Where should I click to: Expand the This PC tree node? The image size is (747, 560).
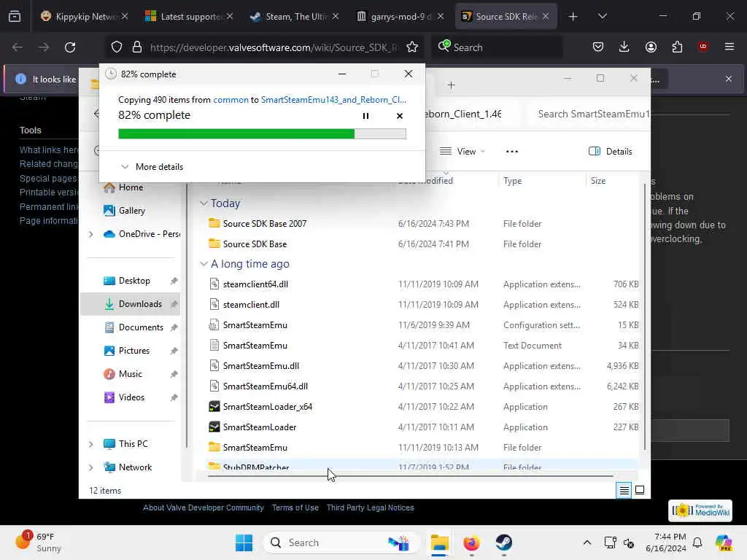tap(90, 444)
